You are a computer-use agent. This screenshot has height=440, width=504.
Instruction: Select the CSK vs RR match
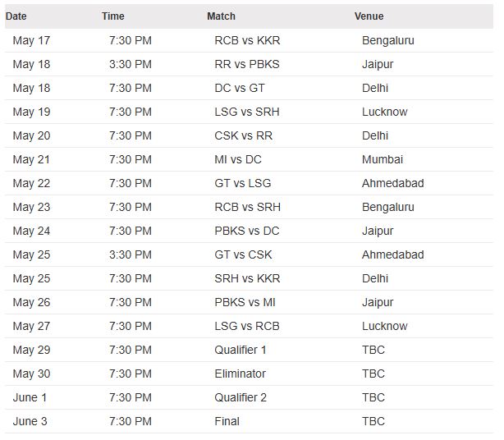click(244, 135)
